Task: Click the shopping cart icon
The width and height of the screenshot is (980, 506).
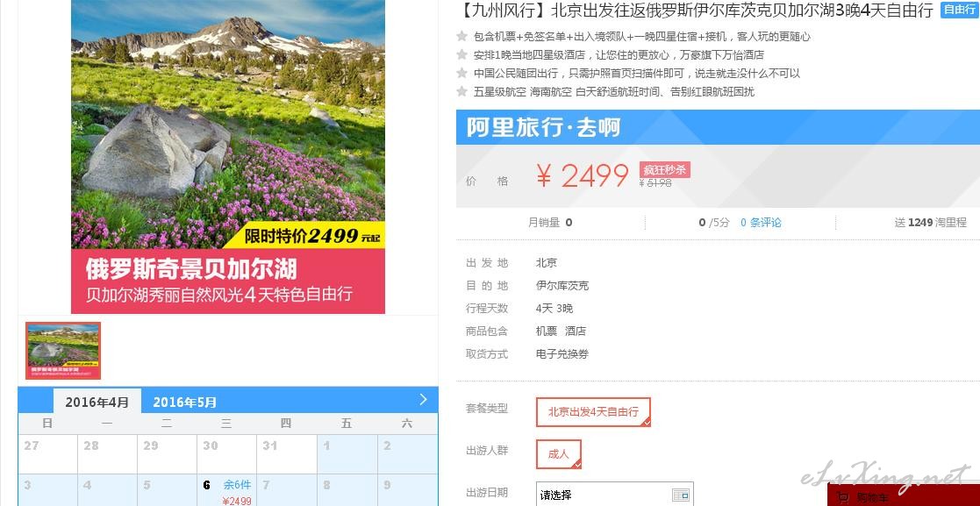Action: (842, 498)
